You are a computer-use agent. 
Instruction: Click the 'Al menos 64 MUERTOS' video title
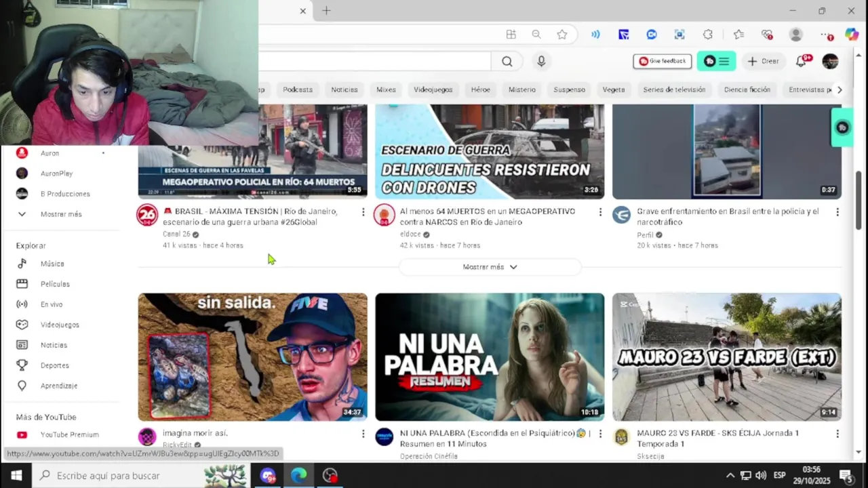click(488, 217)
